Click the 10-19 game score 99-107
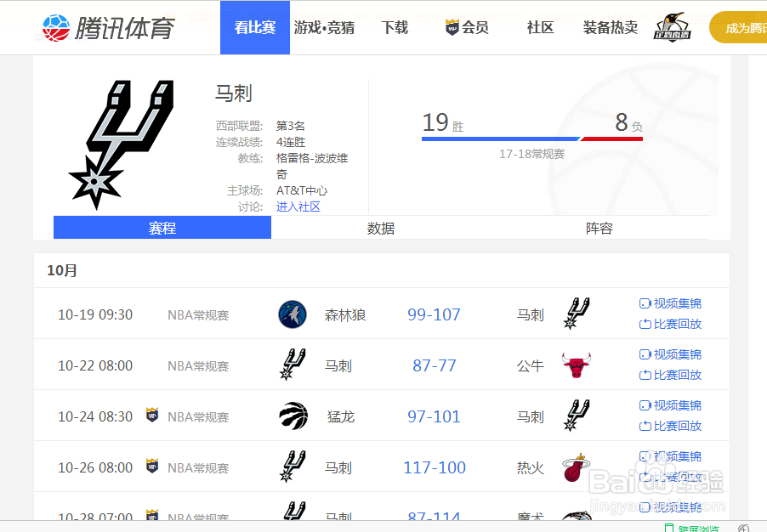The image size is (767, 532). click(x=434, y=314)
